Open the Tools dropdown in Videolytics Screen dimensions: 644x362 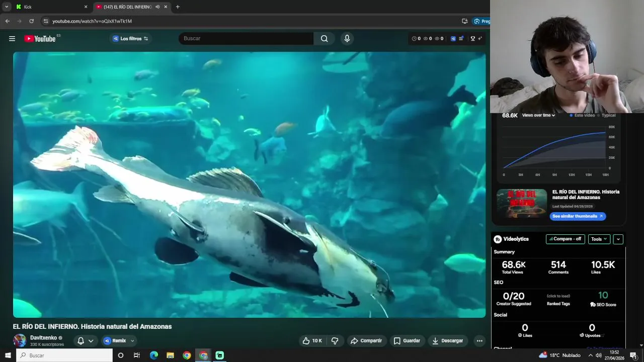coord(599,239)
